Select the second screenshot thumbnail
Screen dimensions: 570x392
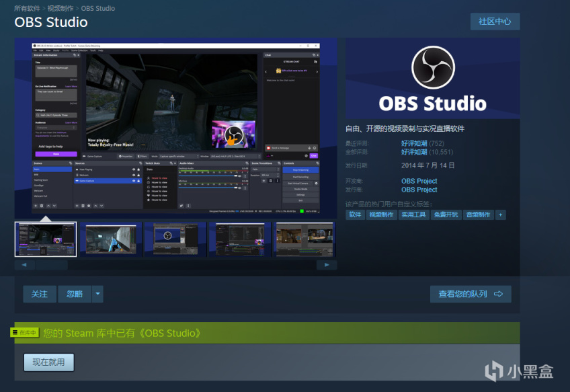point(110,239)
